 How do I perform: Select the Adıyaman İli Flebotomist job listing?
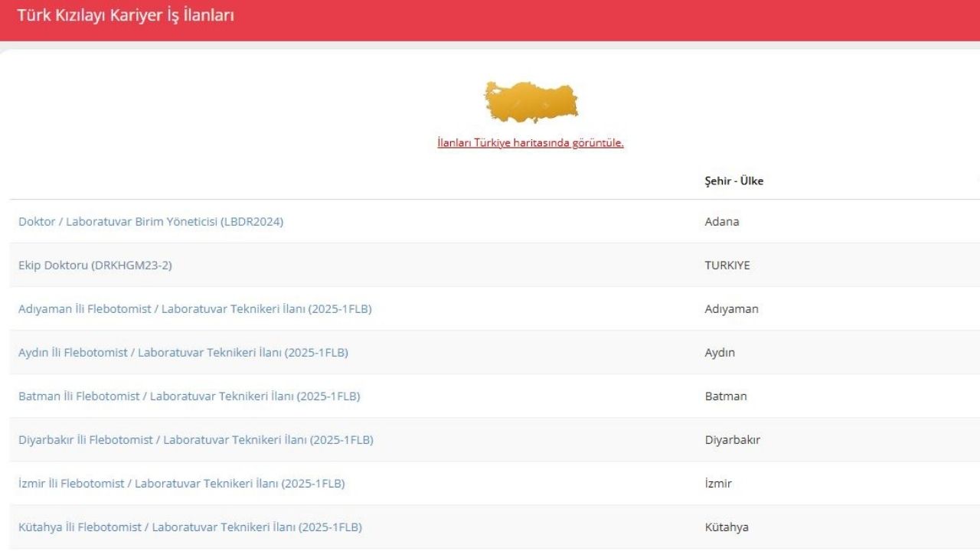[x=194, y=309]
